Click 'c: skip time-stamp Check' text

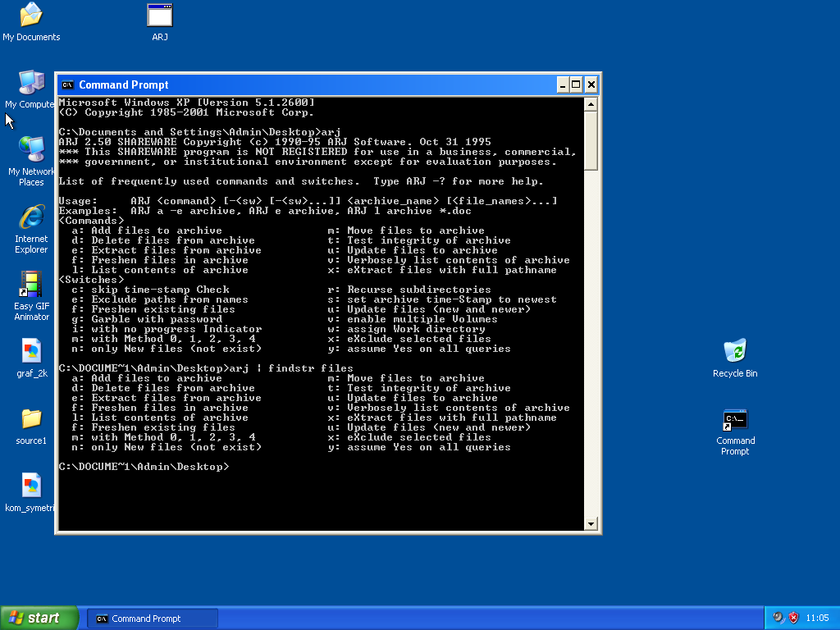pyautogui.click(x=151, y=290)
